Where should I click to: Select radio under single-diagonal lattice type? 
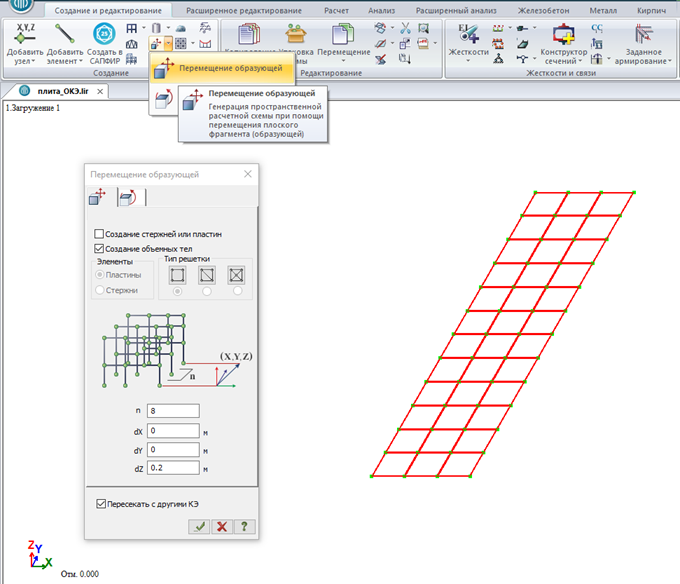tap(207, 291)
